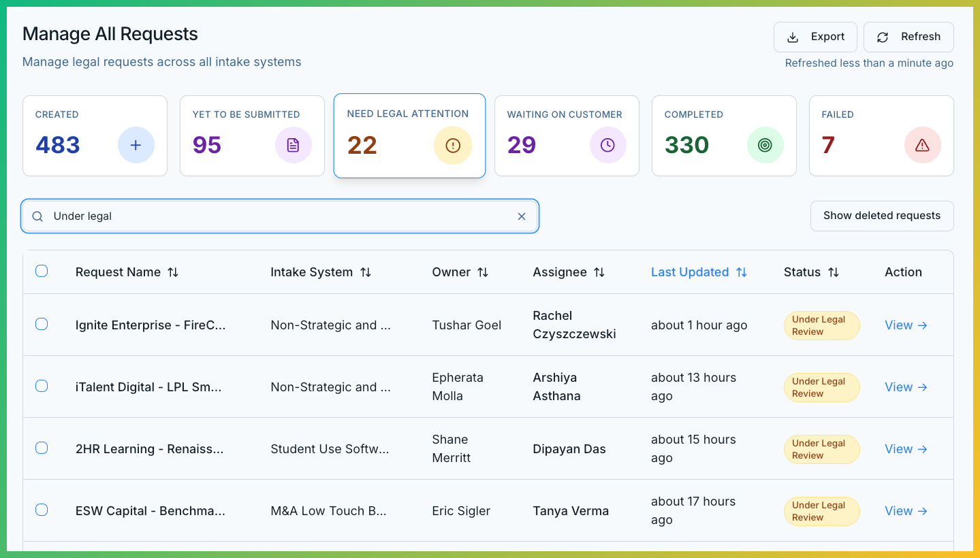Image resolution: width=980 pixels, height=558 pixels.
Task: Clear the search with the X icon
Action: [522, 216]
